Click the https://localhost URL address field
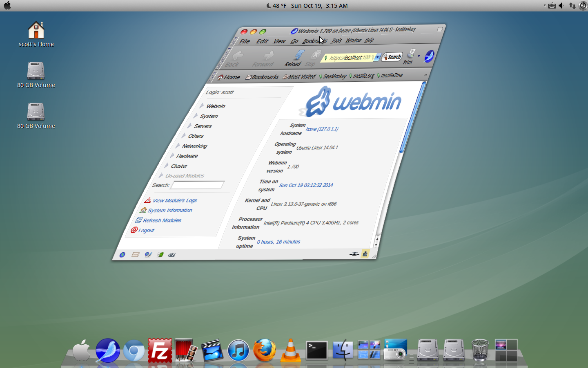The height and width of the screenshot is (368, 588). pyautogui.click(x=348, y=58)
